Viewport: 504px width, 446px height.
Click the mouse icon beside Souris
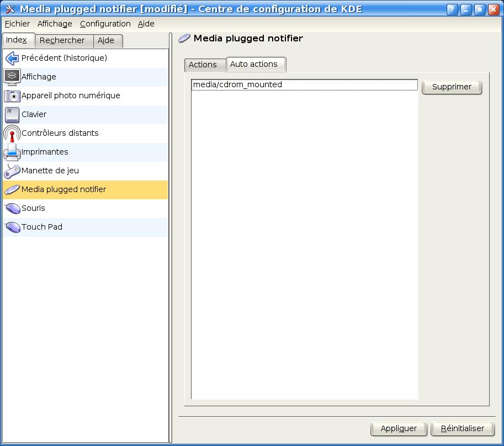click(13, 208)
